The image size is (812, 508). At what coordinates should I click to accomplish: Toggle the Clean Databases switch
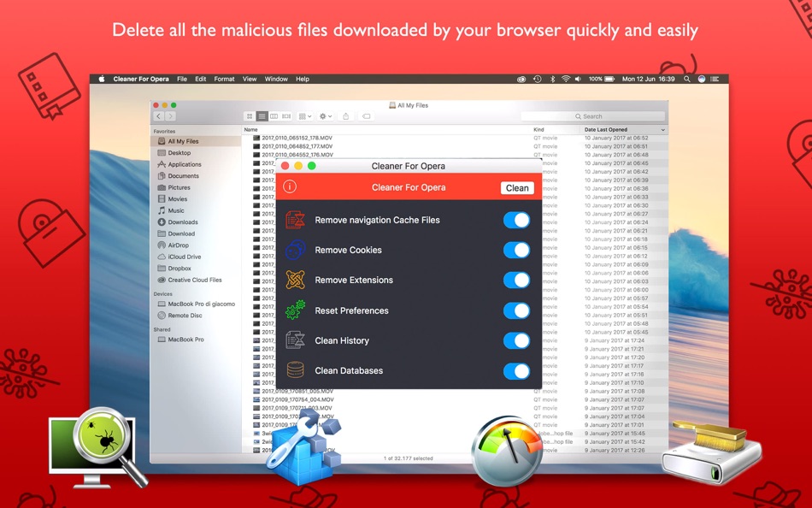(x=516, y=371)
